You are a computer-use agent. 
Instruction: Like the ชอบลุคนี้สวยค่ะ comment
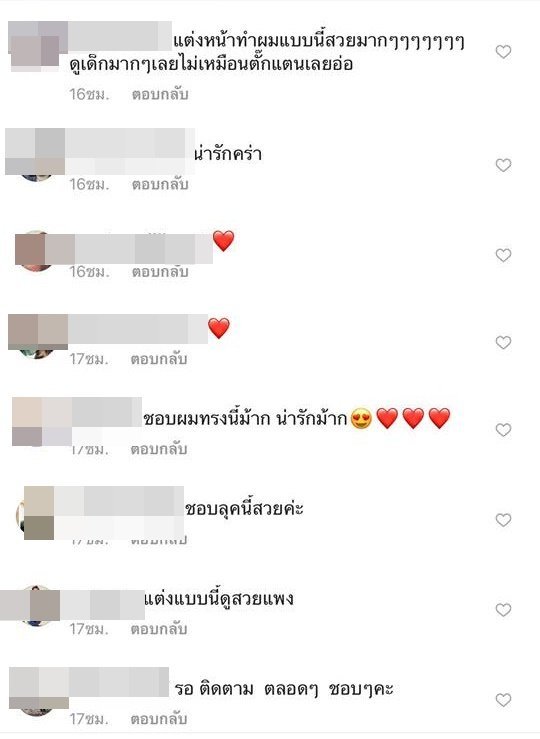click(x=503, y=520)
